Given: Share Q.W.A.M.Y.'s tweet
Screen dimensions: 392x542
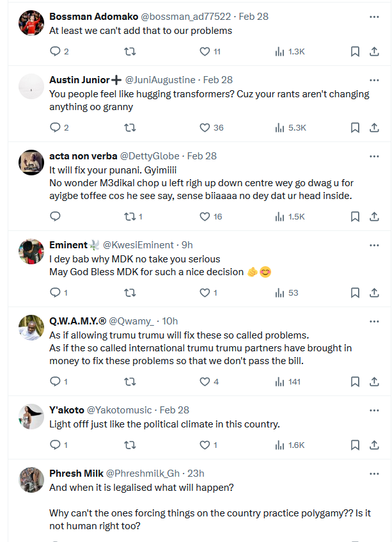Looking at the screenshot, I should tap(375, 381).
